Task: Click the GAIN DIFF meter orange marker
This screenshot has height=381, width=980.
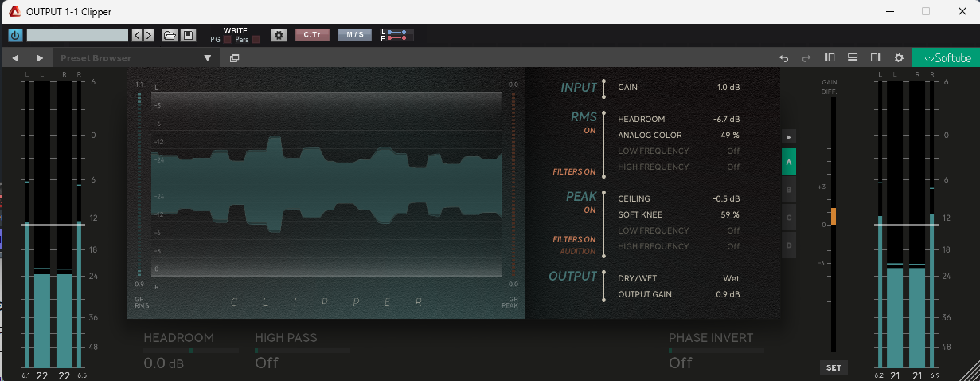Action: (x=834, y=216)
